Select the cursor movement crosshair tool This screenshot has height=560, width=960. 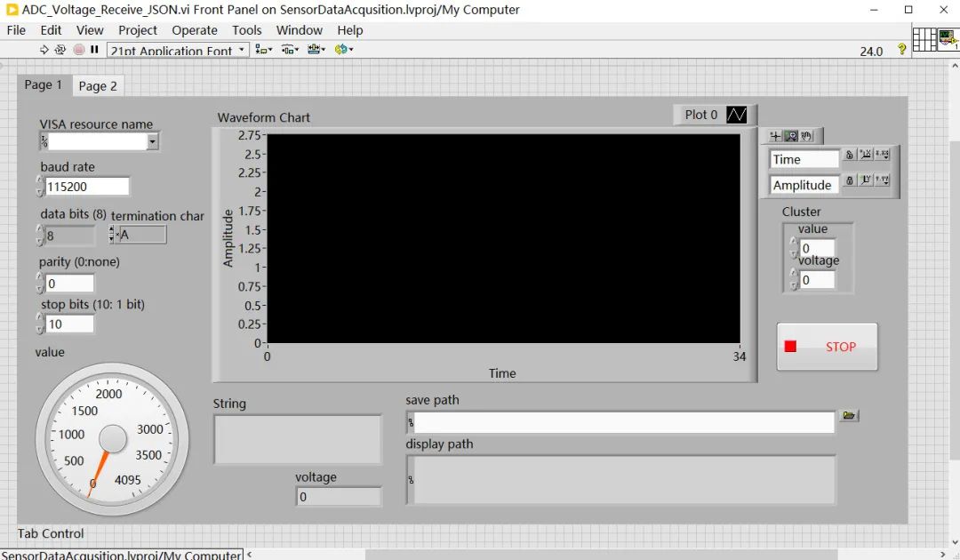click(x=775, y=136)
